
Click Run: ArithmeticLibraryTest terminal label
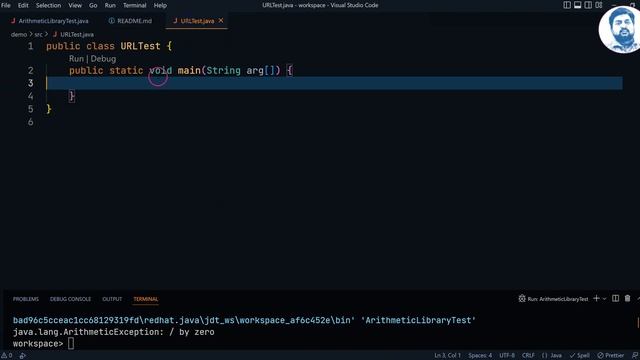(x=553, y=299)
